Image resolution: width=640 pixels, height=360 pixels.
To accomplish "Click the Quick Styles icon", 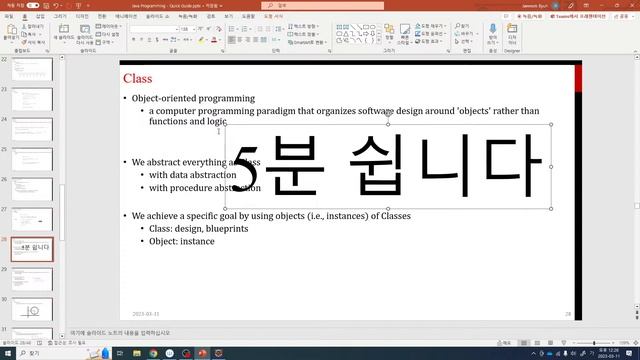I will (x=404, y=29).
